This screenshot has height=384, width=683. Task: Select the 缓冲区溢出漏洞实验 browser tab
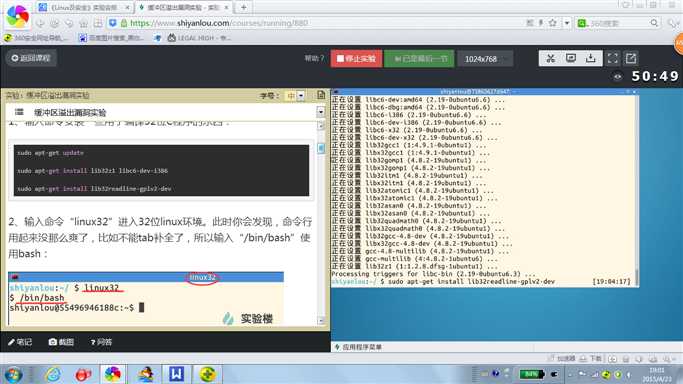tap(183, 7)
